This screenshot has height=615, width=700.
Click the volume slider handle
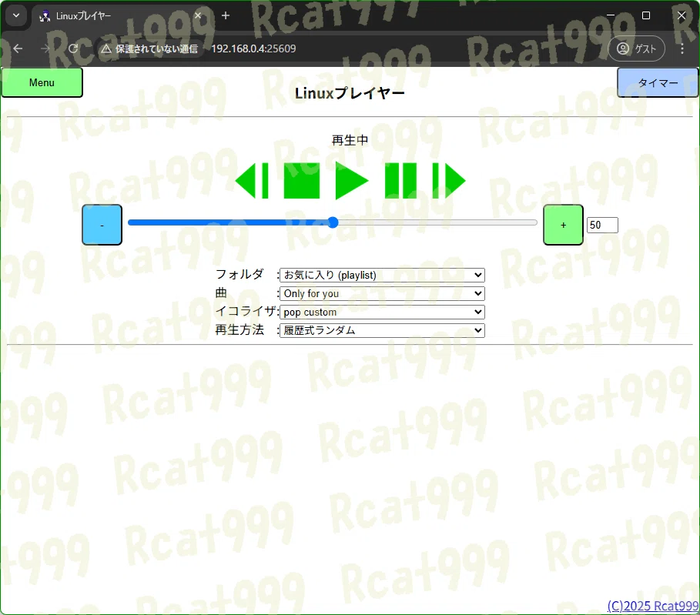click(333, 222)
